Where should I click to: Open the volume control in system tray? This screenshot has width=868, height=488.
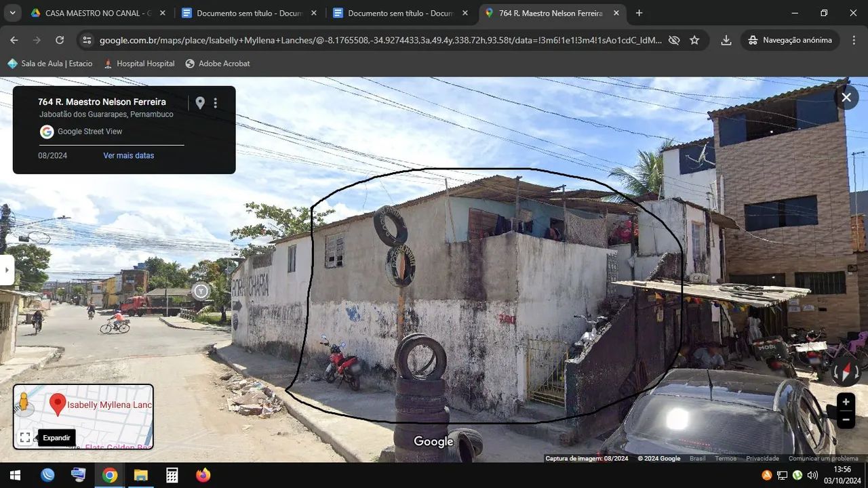812,475
